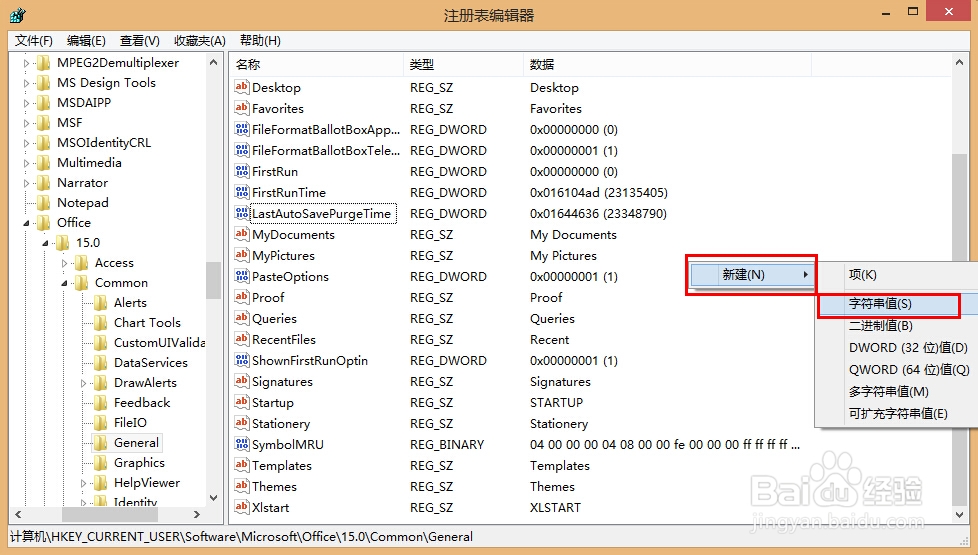Viewport: 978px width, 555px height.
Task: Click the LastAutoSavePurgeTime DWORD icon
Action: pos(241,213)
